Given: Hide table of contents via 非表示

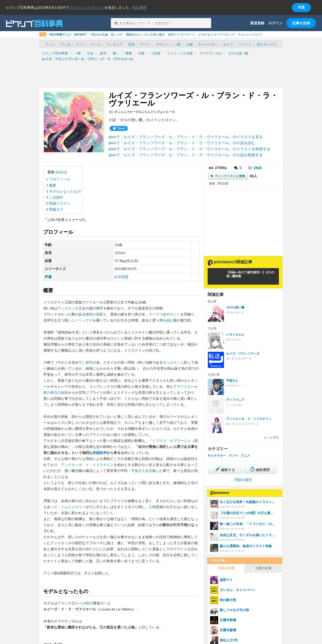Looking at the screenshot, I should point(61,172).
